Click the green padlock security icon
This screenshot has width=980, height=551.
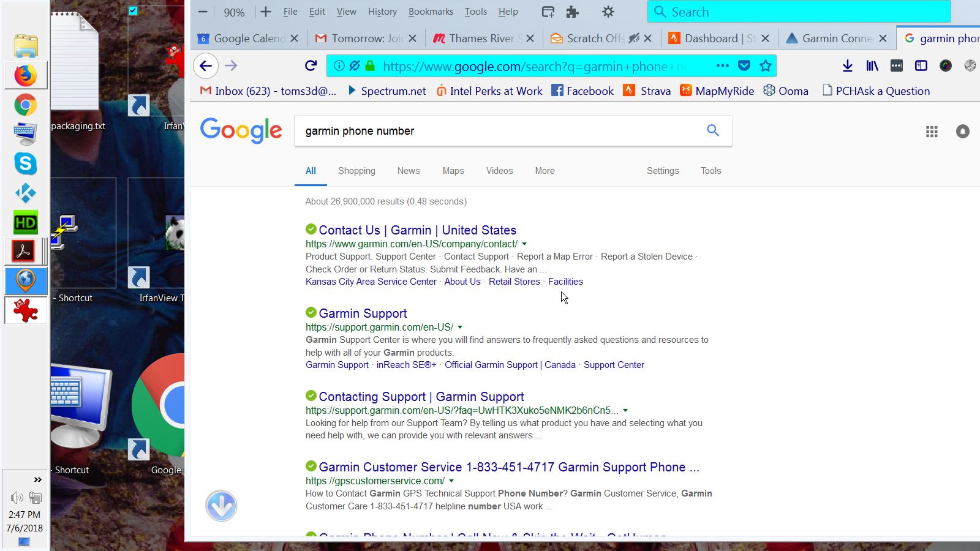click(370, 66)
